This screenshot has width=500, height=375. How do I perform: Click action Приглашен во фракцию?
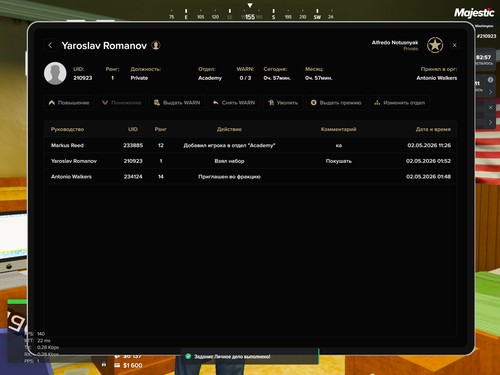(229, 177)
